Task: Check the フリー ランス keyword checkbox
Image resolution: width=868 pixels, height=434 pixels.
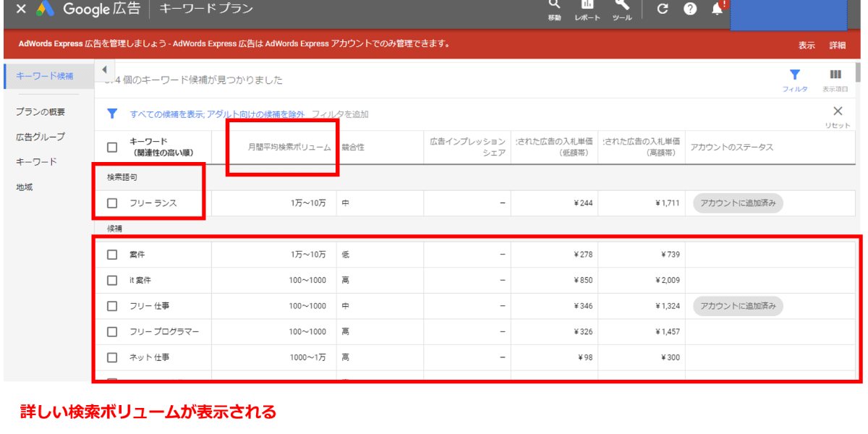Action: click(112, 203)
